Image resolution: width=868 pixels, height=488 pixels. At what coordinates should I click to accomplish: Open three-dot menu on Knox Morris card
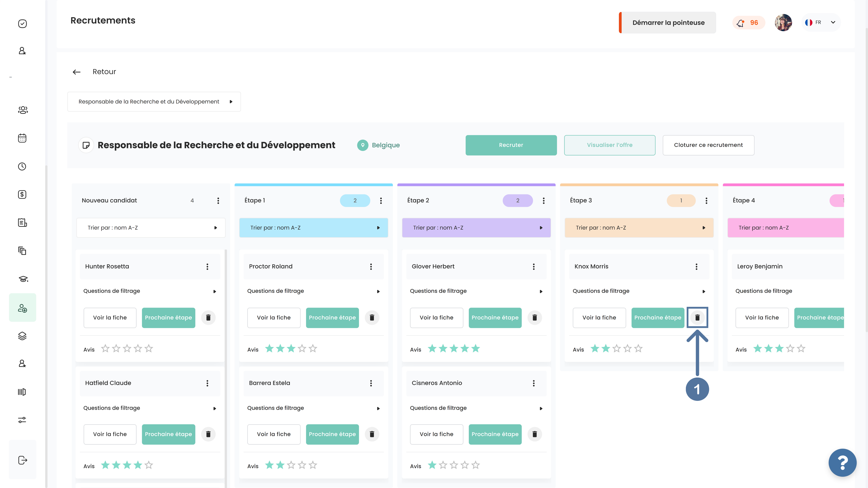(x=696, y=267)
